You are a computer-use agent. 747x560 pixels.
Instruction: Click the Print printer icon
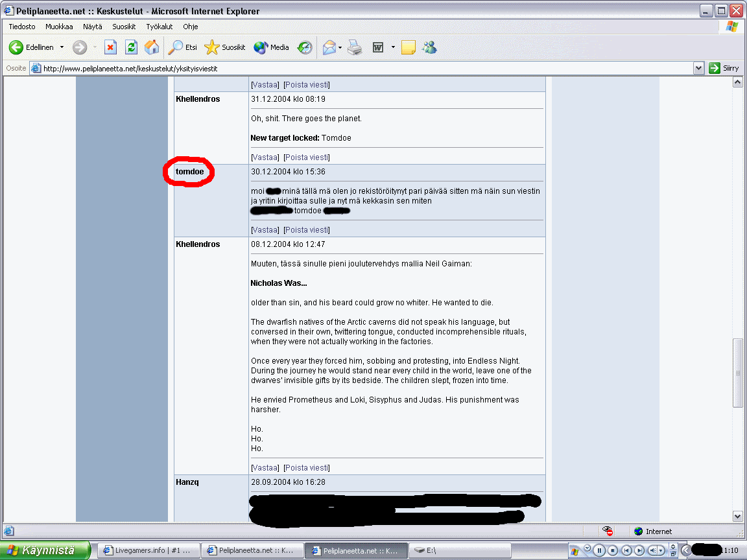point(355,47)
